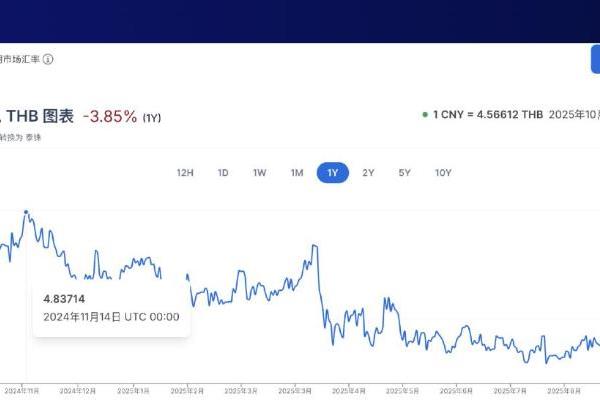Click the 2025年6月 axis label

coord(455,389)
